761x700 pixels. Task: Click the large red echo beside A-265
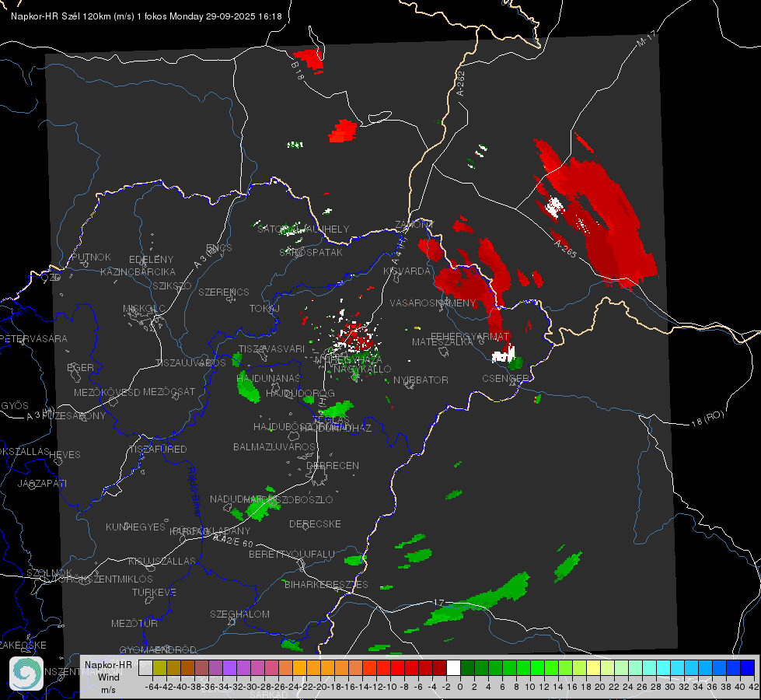(597, 214)
